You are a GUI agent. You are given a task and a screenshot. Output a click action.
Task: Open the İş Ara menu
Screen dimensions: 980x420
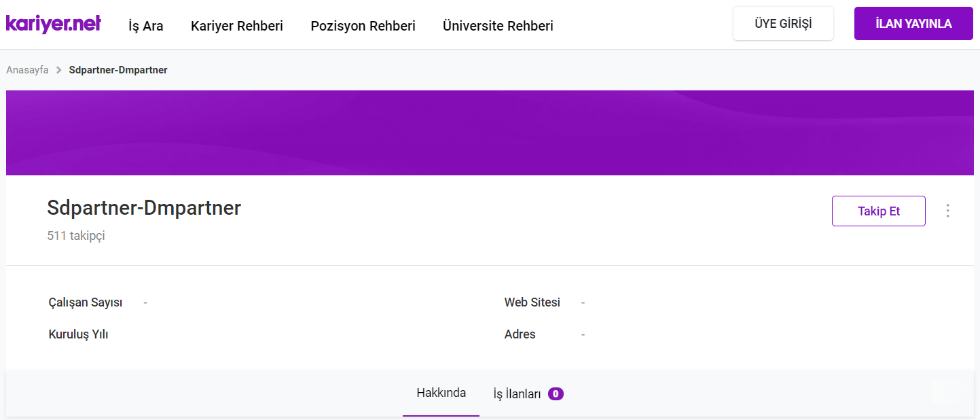pos(145,26)
